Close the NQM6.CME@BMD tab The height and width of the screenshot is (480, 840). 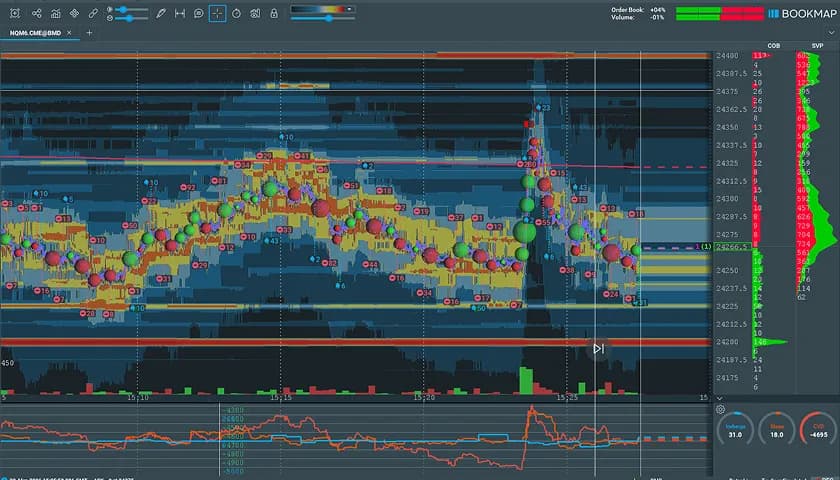[69, 33]
